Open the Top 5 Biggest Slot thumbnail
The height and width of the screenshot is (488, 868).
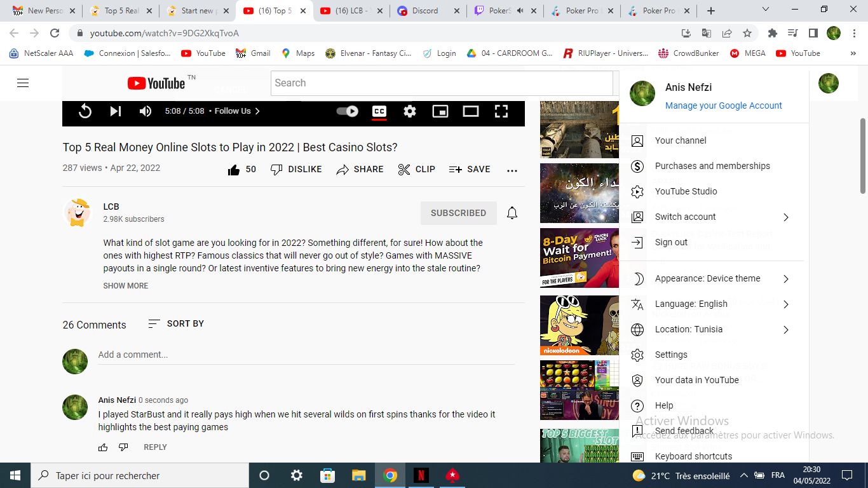click(x=580, y=445)
